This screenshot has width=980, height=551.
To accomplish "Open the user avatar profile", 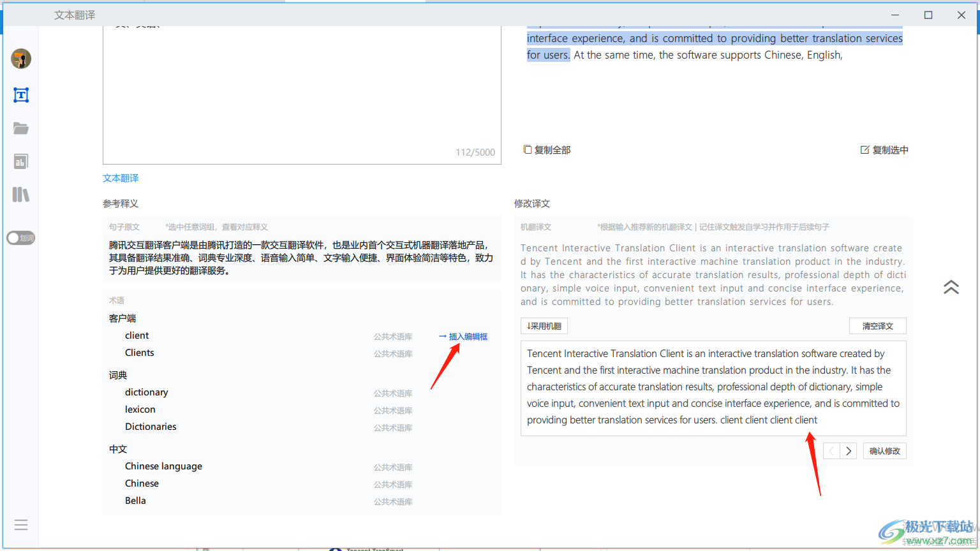I will [x=21, y=59].
